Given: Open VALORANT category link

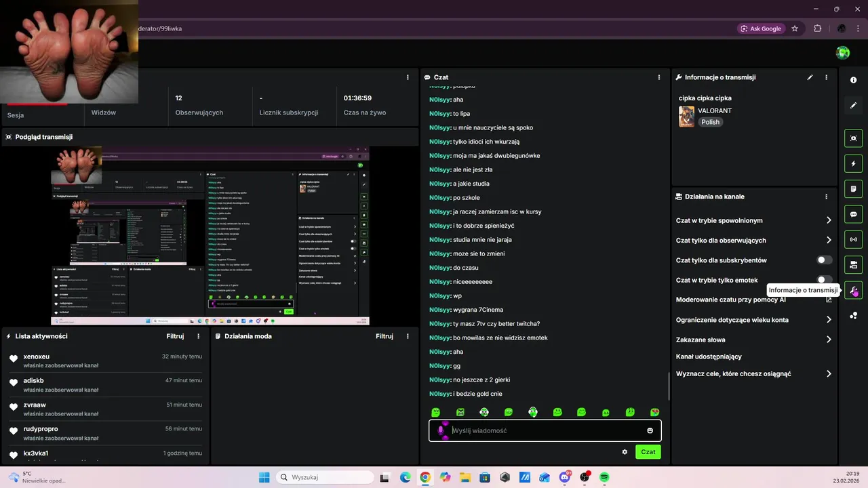Looking at the screenshot, I should (715, 110).
